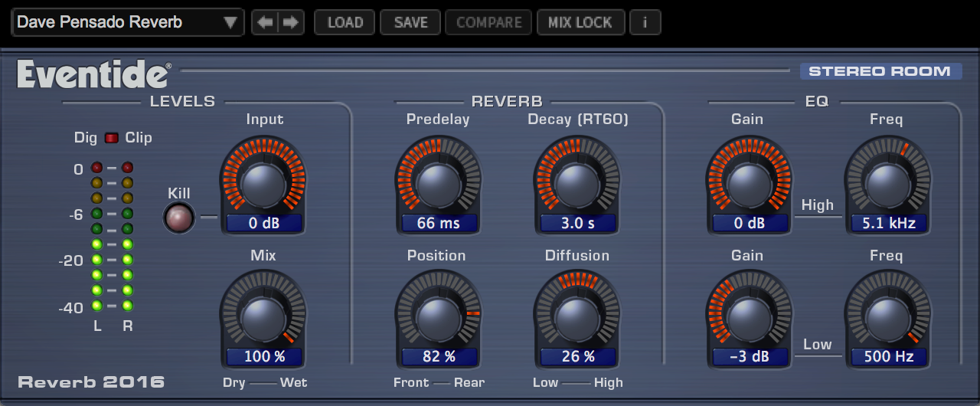Click the Predelay knob
Screen dimensions: 980x406
(439, 182)
